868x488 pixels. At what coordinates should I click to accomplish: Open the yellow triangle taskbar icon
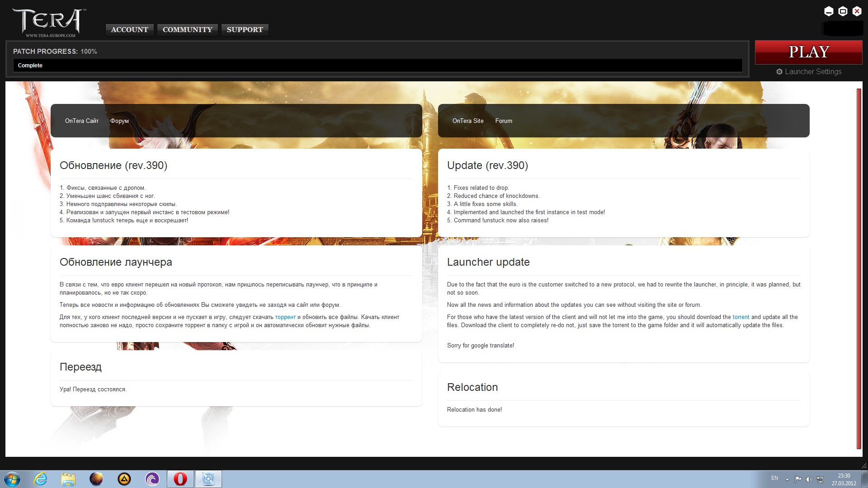[124, 479]
